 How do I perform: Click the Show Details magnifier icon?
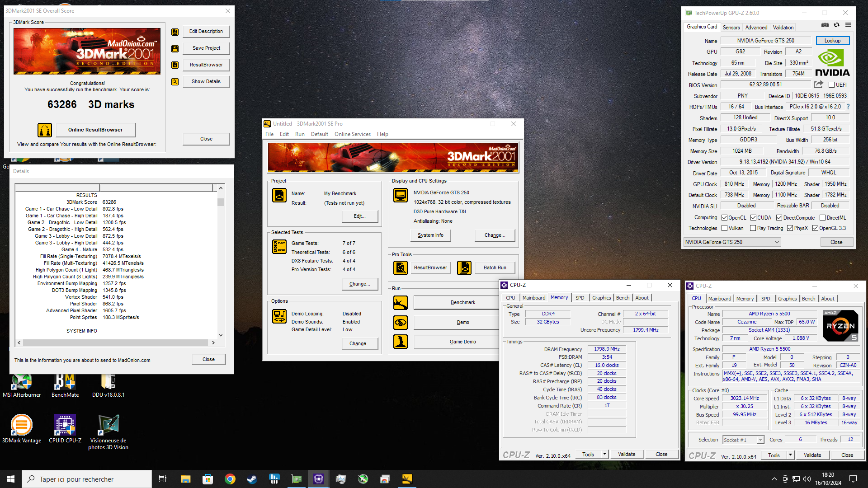tap(175, 82)
